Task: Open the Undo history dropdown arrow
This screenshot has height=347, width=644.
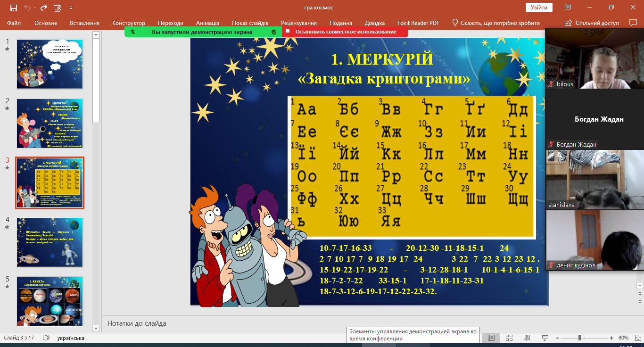Action: tap(34, 8)
